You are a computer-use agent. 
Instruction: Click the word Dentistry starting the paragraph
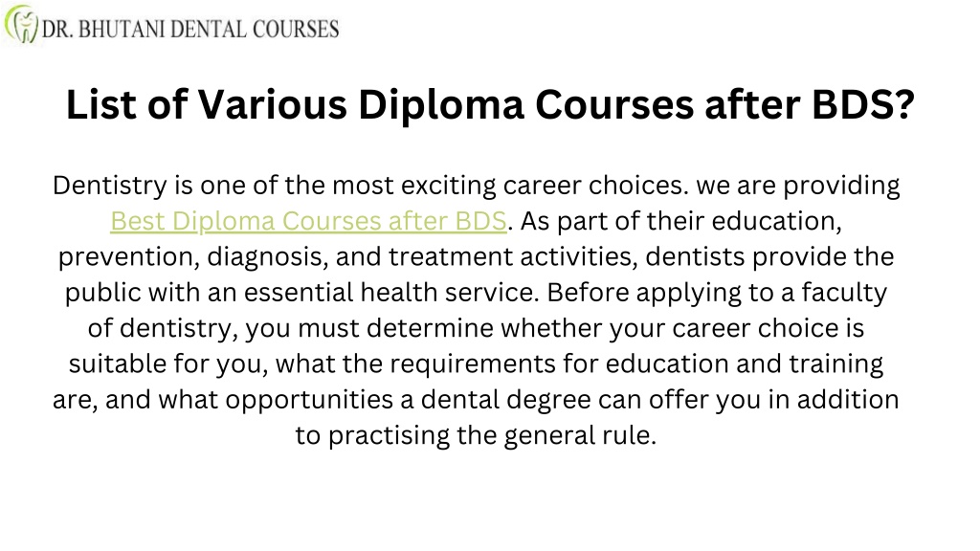click(x=110, y=186)
